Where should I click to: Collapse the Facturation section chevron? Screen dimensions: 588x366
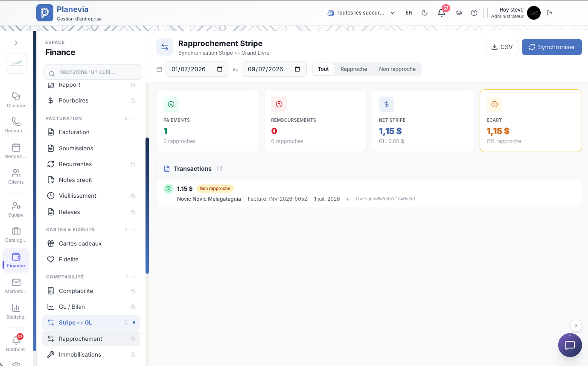click(x=134, y=118)
